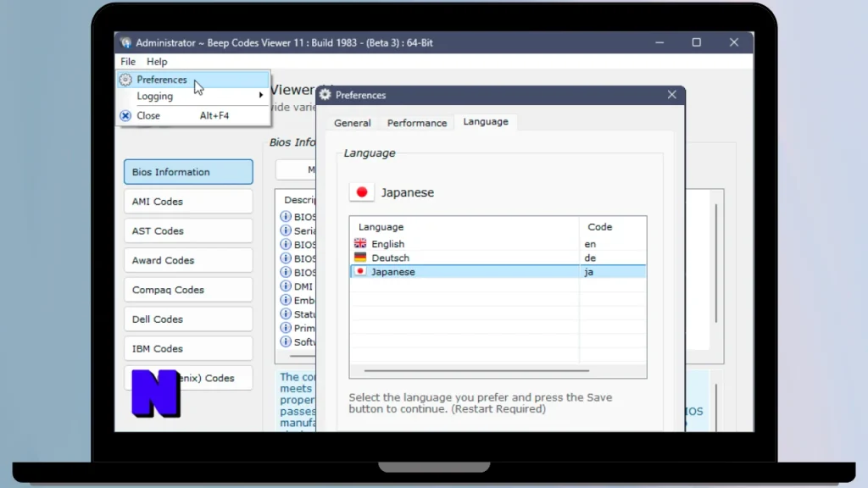Choose Preferences from the File menu

point(192,80)
